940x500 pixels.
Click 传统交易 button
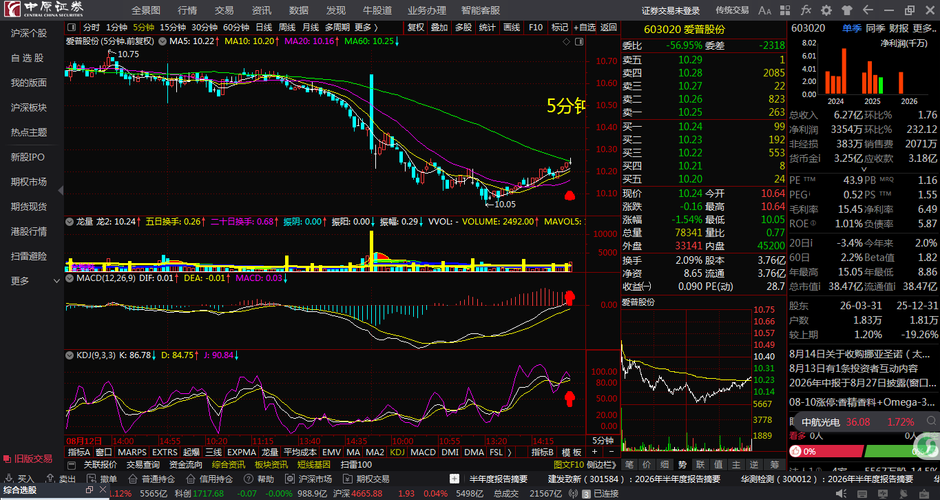pyautogui.click(x=732, y=10)
